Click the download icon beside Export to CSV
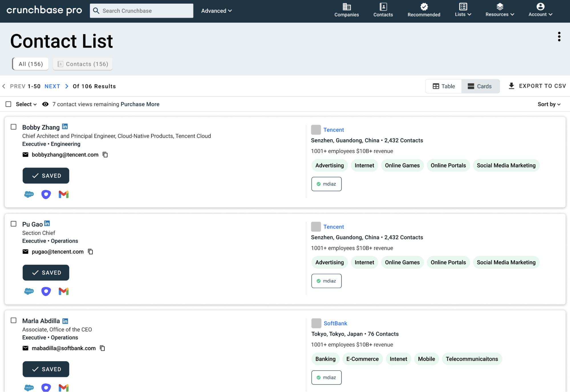The height and width of the screenshot is (392, 570). 511,86
